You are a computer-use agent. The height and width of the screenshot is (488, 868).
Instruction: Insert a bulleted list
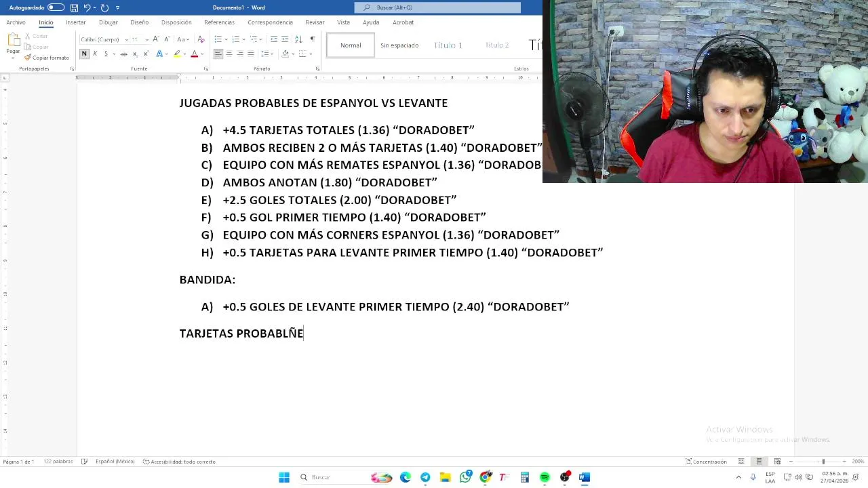pos(218,39)
